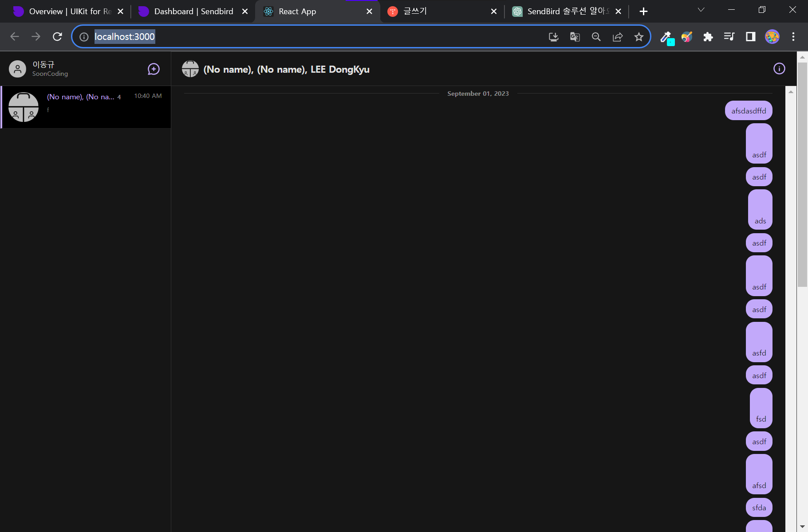Open media control playlist icon
Screen dimensions: 808x532
tap(729, 37)
